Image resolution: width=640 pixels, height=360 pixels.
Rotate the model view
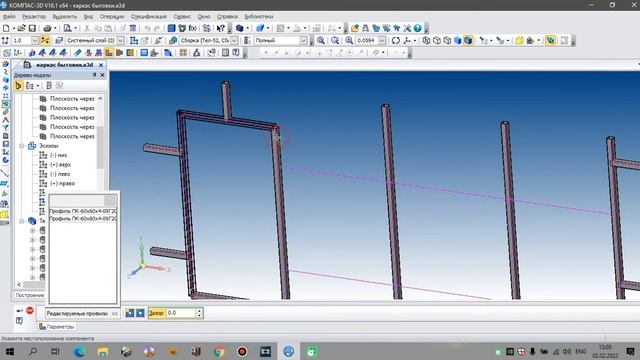point(396,40)
